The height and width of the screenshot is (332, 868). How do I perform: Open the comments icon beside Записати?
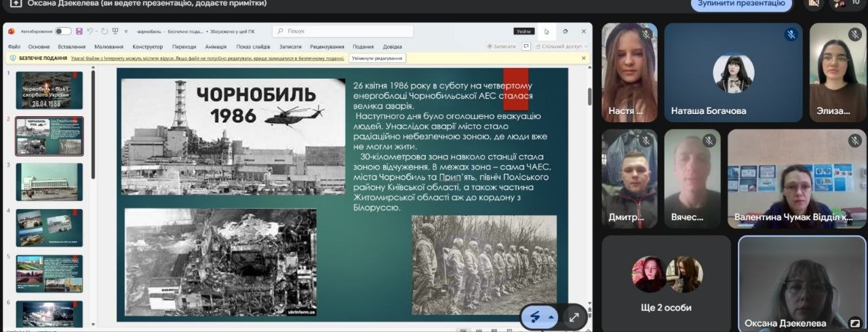pos(526,46)
